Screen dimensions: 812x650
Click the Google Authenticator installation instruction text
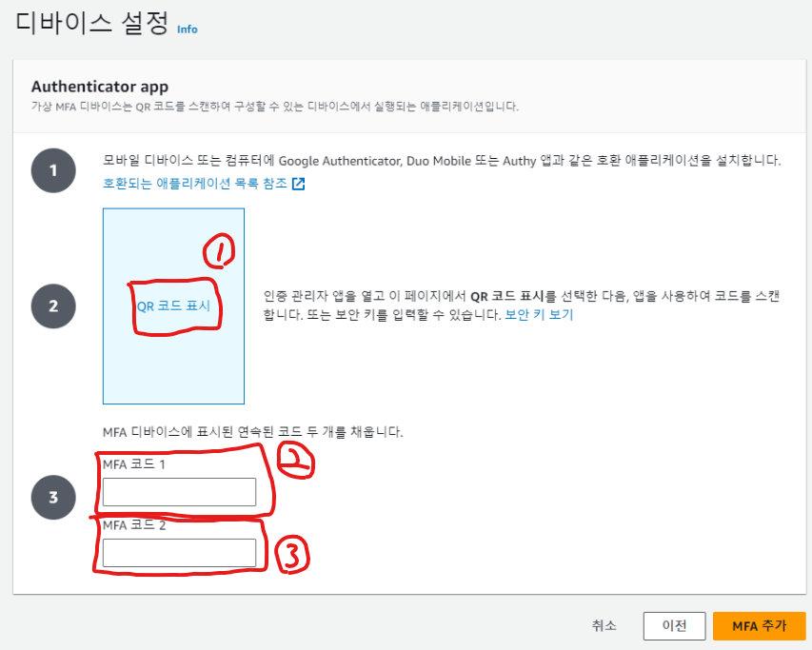tap(442, 161)
